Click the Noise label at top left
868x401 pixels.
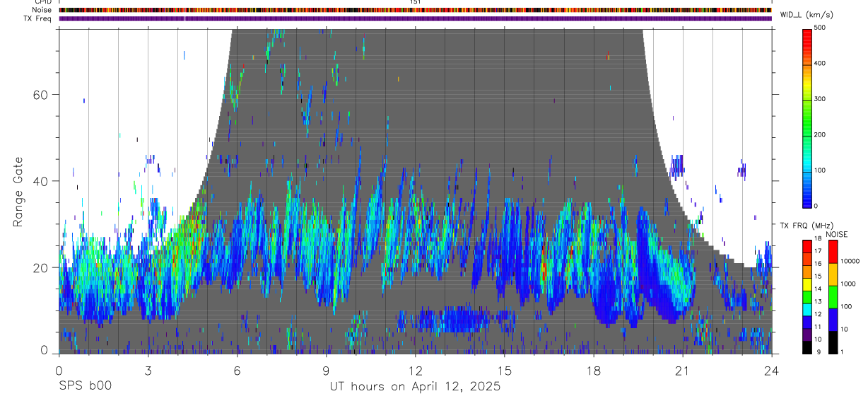pyautogui.click(x=42, y=11)
